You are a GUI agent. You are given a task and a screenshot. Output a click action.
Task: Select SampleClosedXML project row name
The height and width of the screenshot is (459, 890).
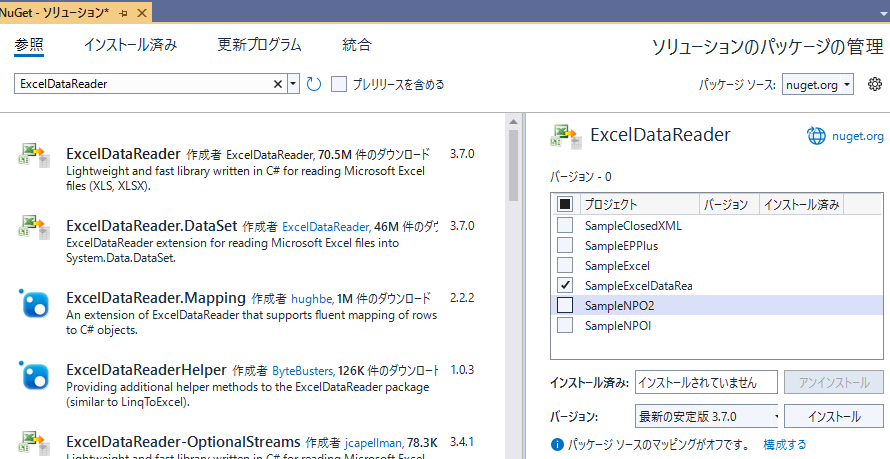tap(633, 226)
